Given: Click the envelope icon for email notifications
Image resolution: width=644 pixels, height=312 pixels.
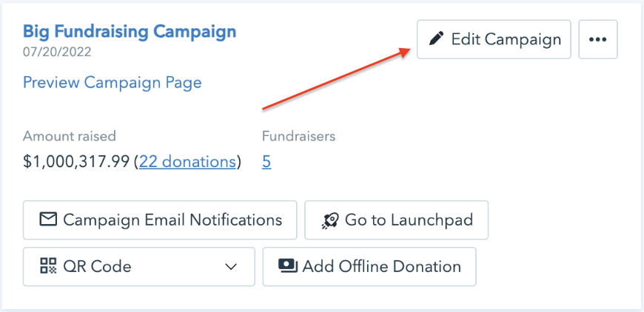Looking at the screenshot, I should 48,220.
